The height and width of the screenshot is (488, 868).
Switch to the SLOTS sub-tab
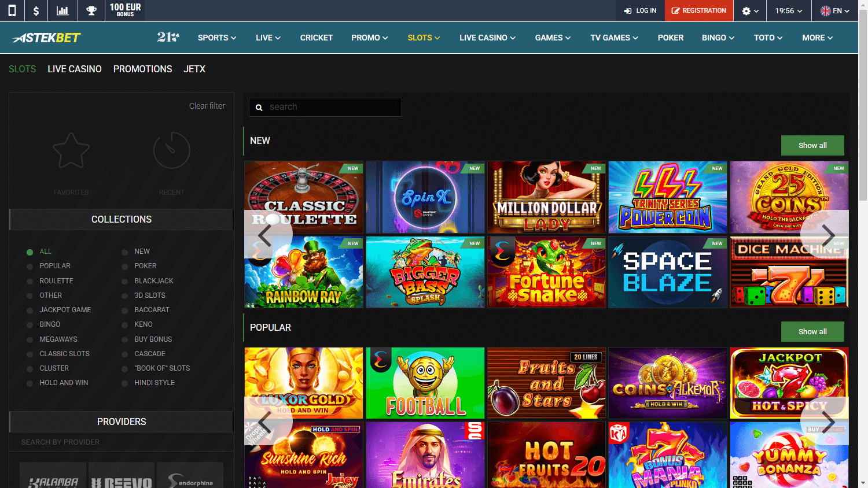tap(23, 69)
